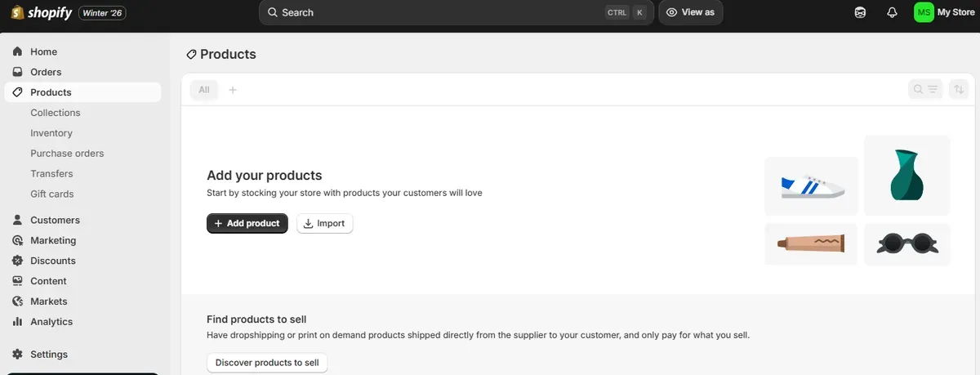
Task: Click the eye icon in View as
Action: click(671, 12)
